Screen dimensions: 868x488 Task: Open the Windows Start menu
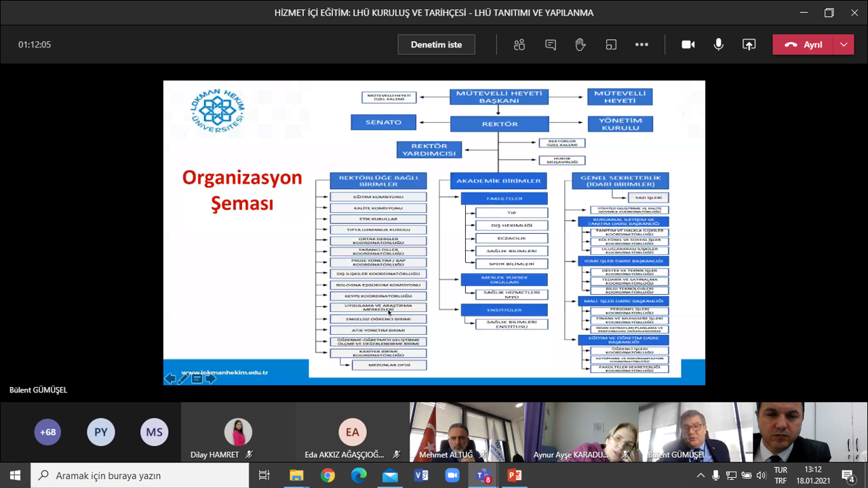15,475
